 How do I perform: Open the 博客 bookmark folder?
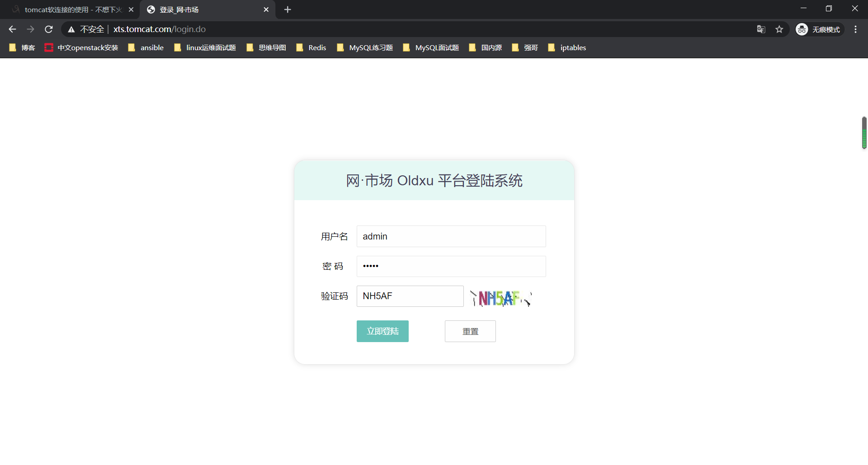tap(22, 48)
